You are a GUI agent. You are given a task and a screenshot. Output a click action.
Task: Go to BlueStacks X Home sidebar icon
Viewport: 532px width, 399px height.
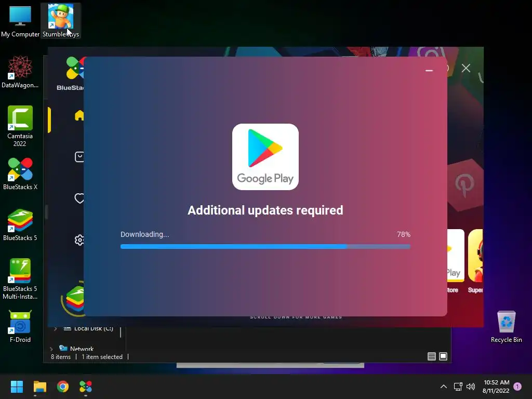pos(79,115)
